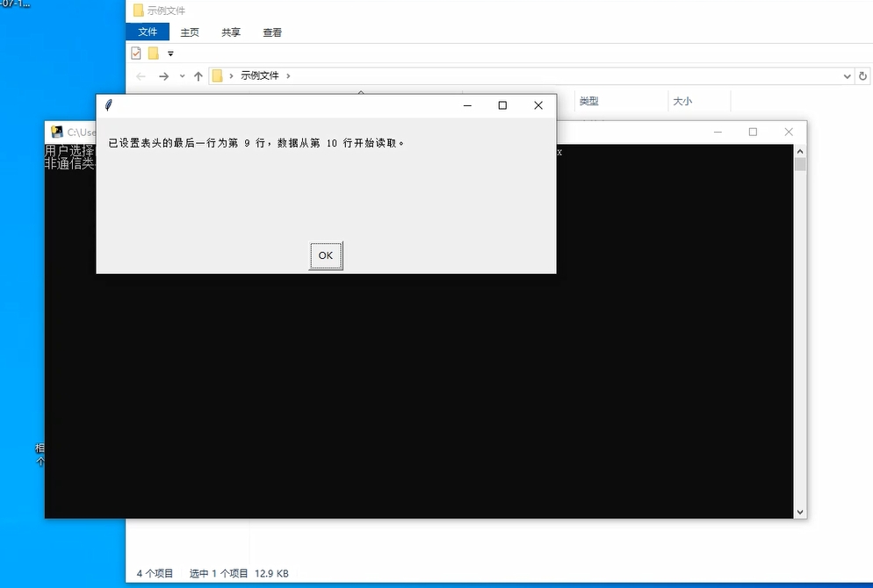Image resolution: width=873 pixels, height=588 pixels.
Task: Open recent locations dropdown in Explorer
Action: [x=182, y=76]
